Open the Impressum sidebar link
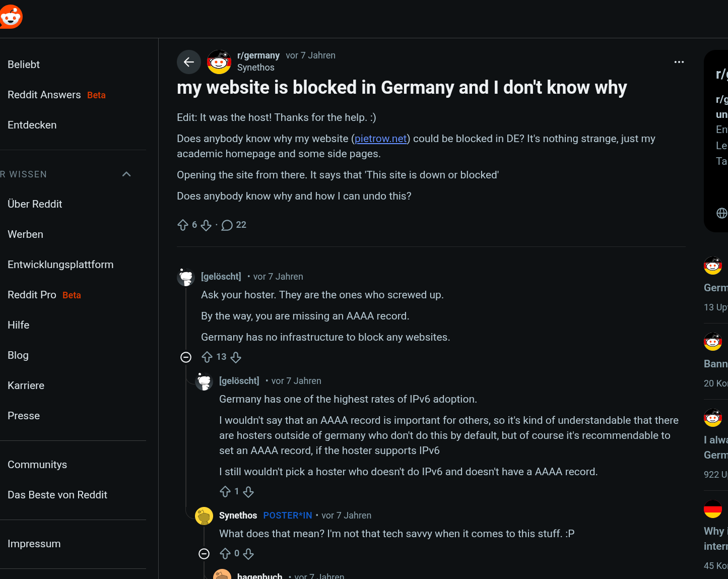 (x=34, y=544)
